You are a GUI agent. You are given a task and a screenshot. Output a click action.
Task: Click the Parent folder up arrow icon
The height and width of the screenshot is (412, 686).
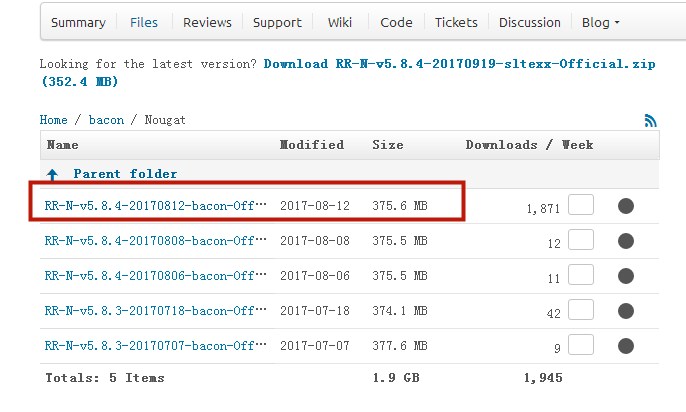point(52,175)
